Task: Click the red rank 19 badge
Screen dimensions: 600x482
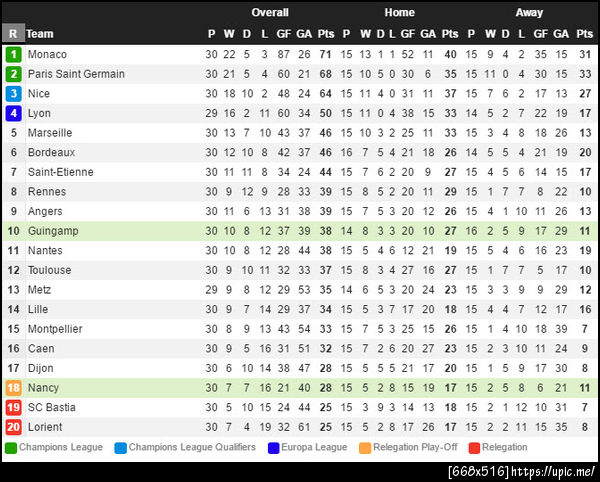Action: tap(13, 407)
